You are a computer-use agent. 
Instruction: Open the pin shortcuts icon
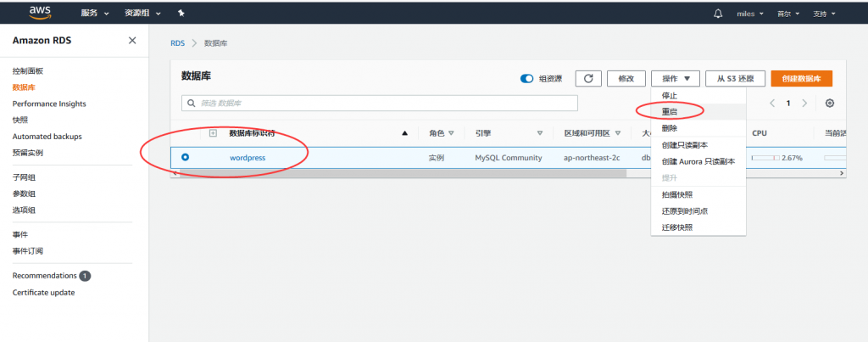pyautogui.click(x=181, y=14)
